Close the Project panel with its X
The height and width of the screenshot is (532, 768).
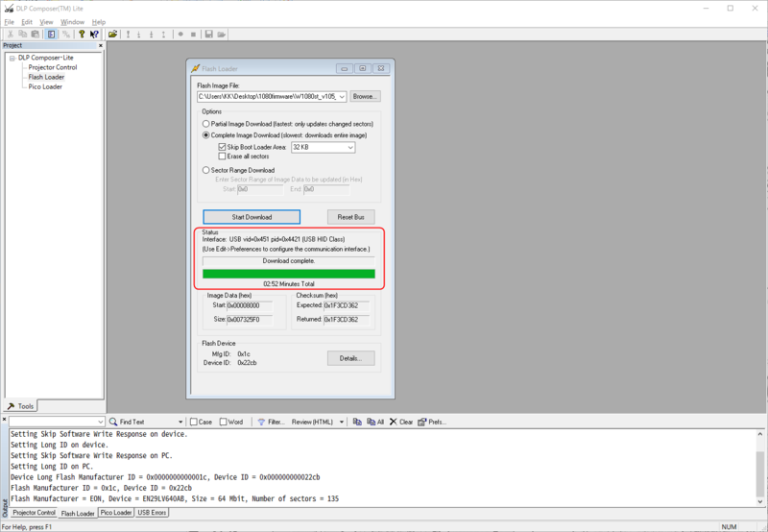(101, 45)
